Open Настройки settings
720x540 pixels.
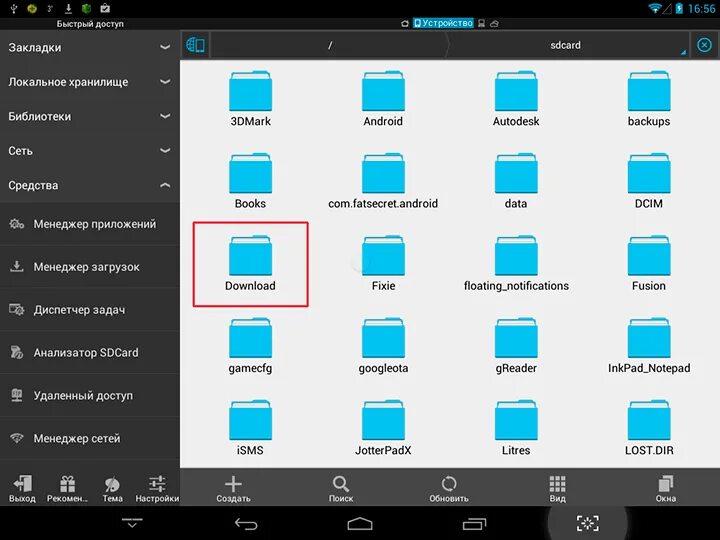coord(157,489)
